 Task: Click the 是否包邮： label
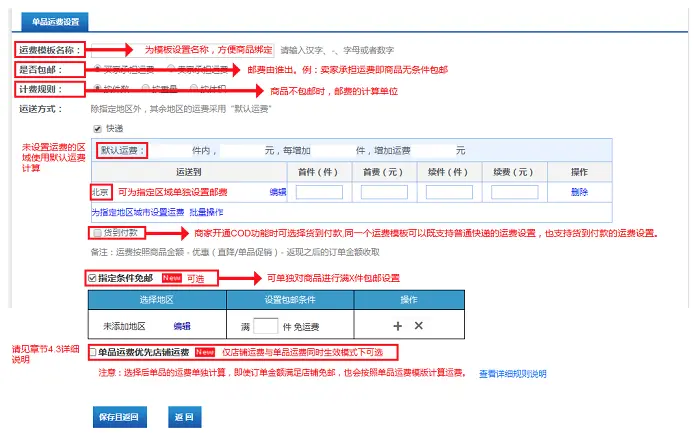point(41,70)
